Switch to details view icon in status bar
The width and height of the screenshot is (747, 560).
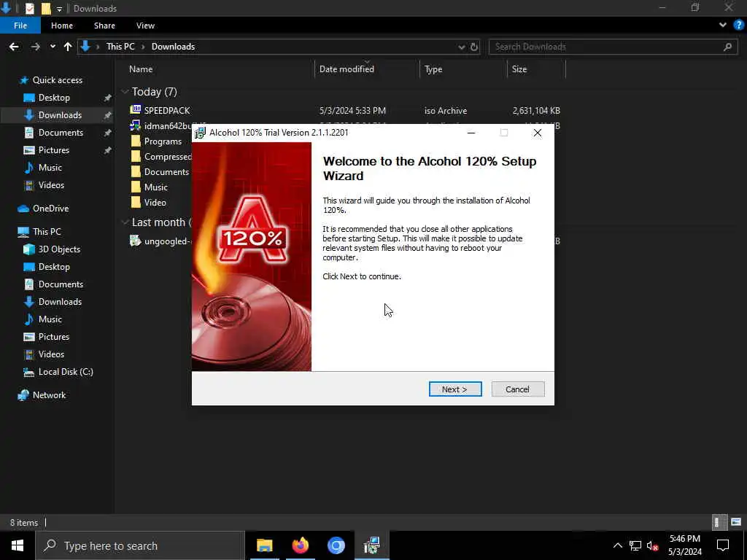pos(718,522)
